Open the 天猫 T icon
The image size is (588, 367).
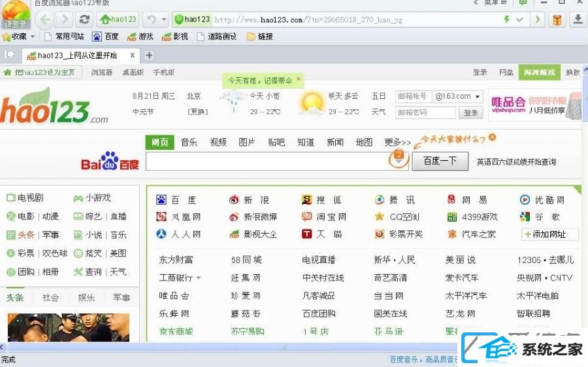coord(307,234)
